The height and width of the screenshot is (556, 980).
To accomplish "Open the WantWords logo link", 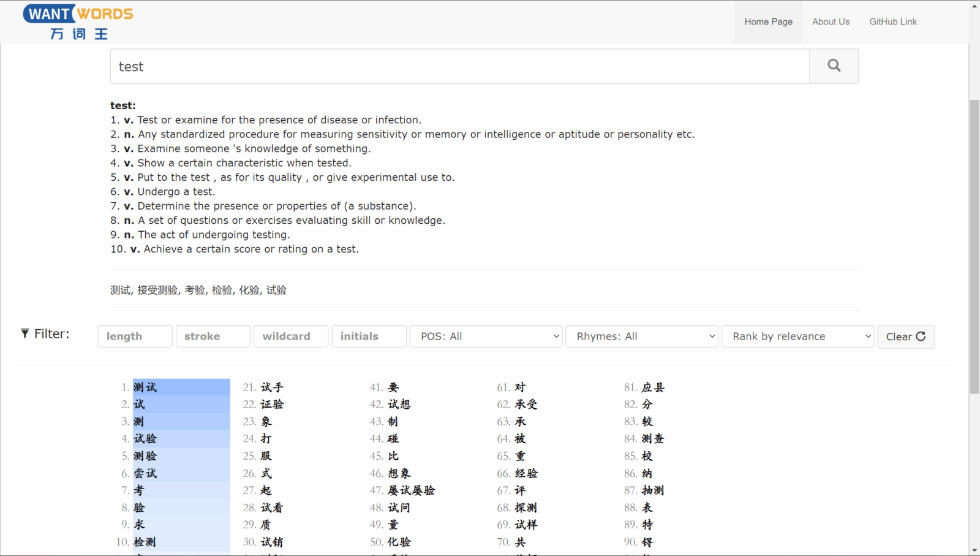I will coord(78,22).
